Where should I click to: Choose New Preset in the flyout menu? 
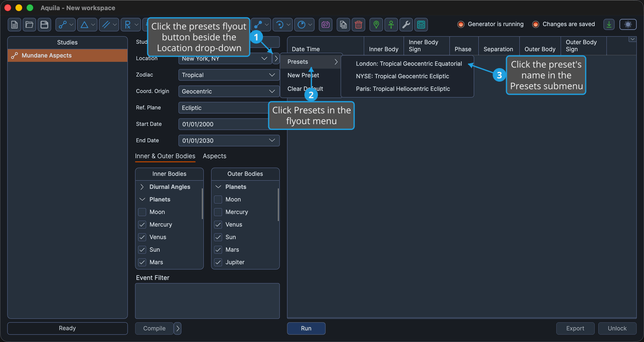point(311,75)
